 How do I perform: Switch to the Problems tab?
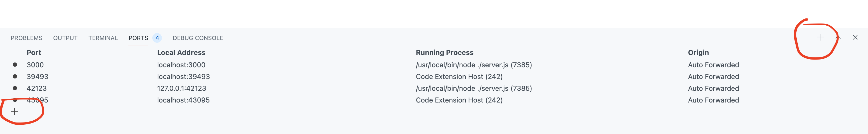pos(27,38)
